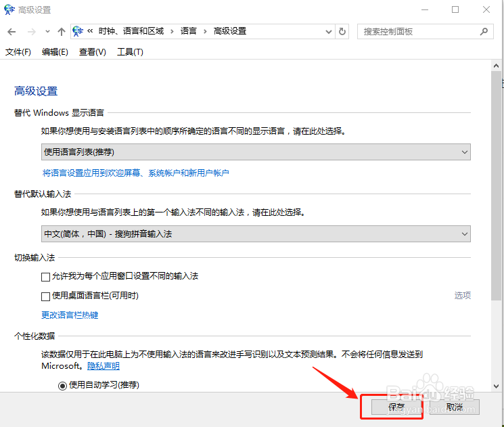Check 使用桌面语言栏(可用时) option
The image size is (504, 427).
pyautogui.click(x=45, y=296)
